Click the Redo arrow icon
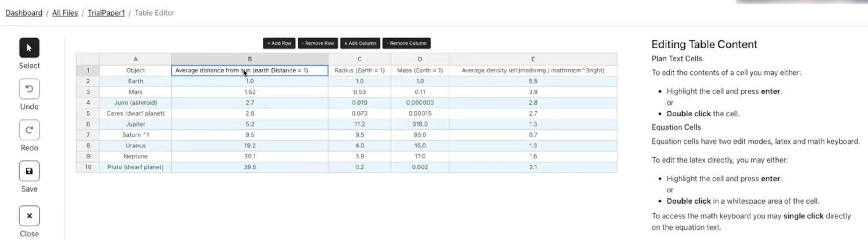Viewport: 868px width, 240px height. 29,130
